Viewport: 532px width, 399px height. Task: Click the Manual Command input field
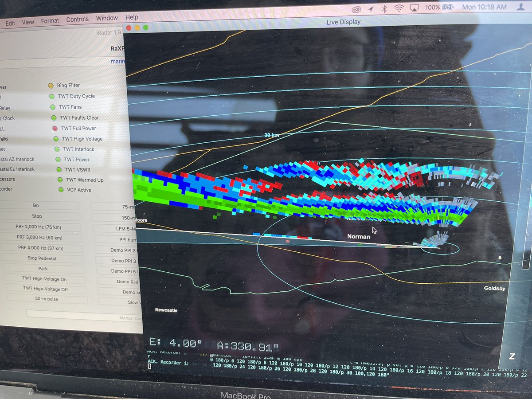84,314
